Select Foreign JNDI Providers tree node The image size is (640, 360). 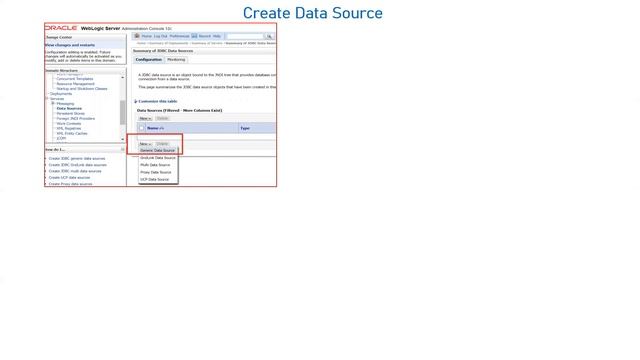click(x=76, y=118)
